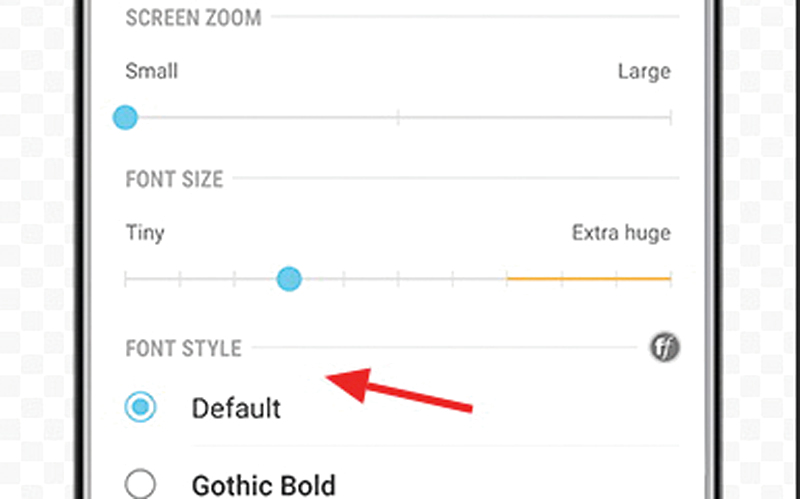The height and width of the screenshot is (499, 800).
Task: Set Screen Zoom to the middle tick
Action: [398, 118]
